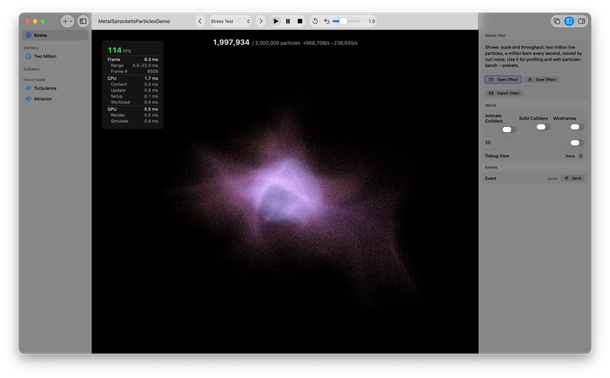
Task: Click the Event name field containing boom
Action: 552,178
